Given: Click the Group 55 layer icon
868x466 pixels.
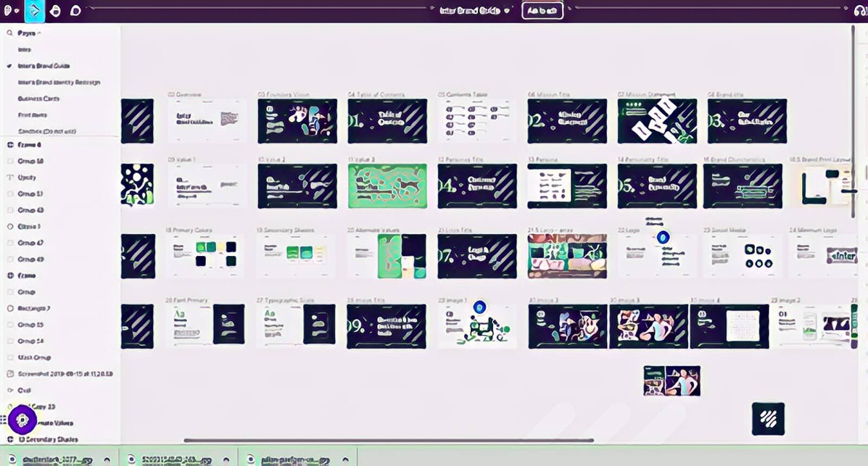Looking at the screenshot, I should [10, 324].
